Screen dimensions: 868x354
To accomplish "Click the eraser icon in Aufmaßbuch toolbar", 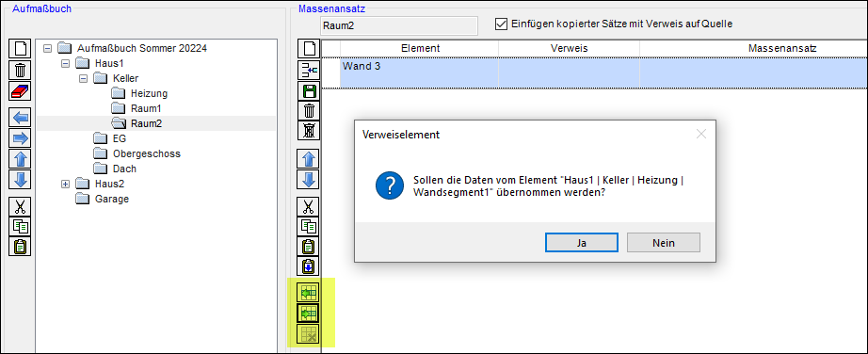I will click(20, 90).
